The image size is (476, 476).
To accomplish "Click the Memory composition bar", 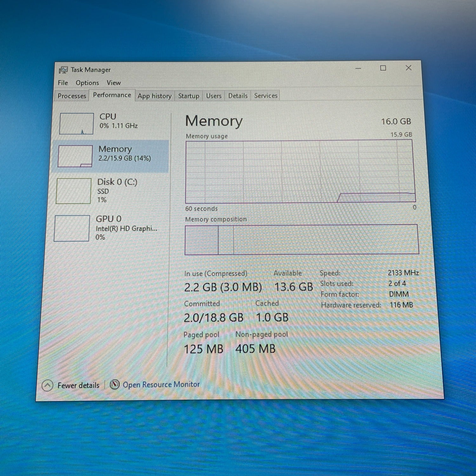I will tap(301, 240).
